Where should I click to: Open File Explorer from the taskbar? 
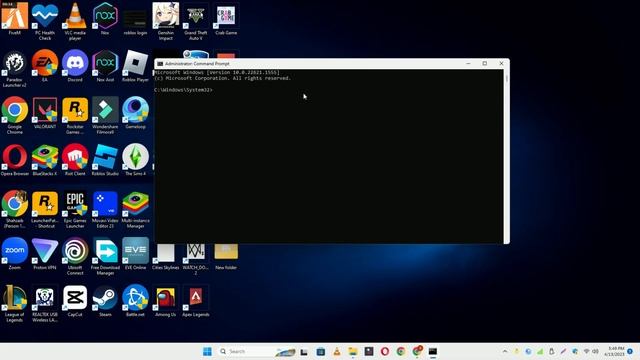(353, 351)
